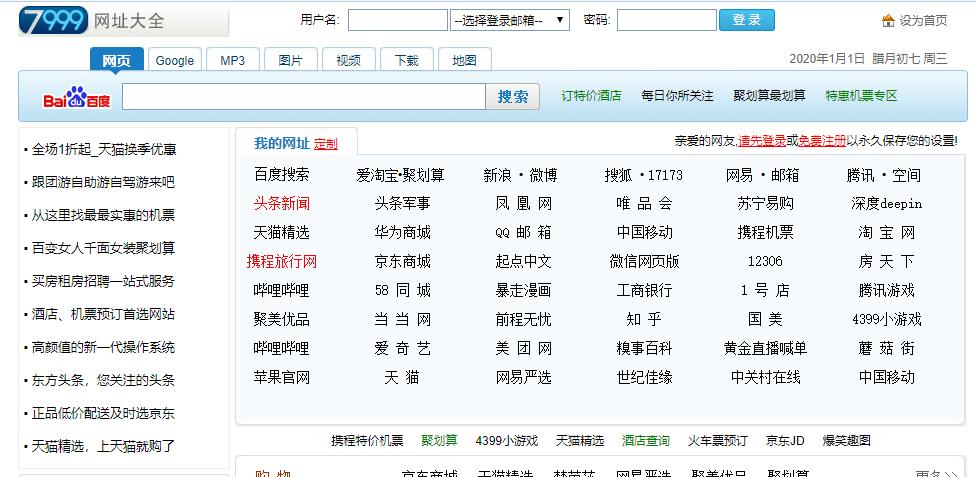
Task: Open the 美团网 site link
Action: click(x=523, y=349)
